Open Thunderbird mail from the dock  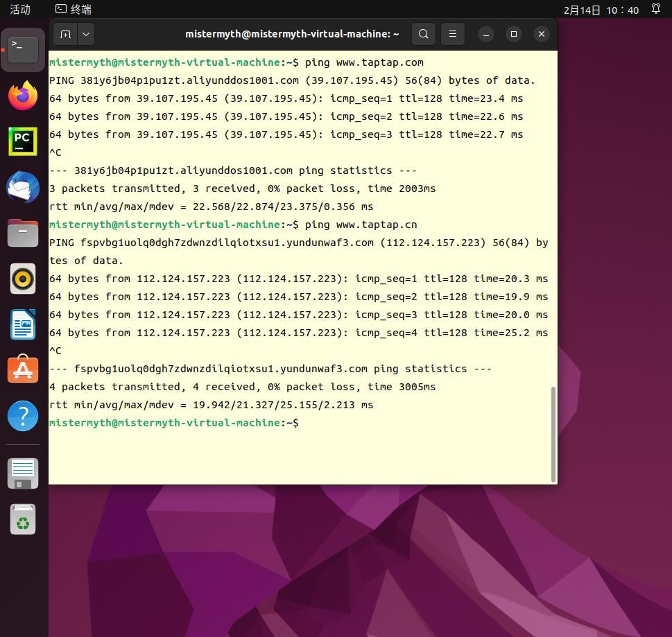[23, 187]
